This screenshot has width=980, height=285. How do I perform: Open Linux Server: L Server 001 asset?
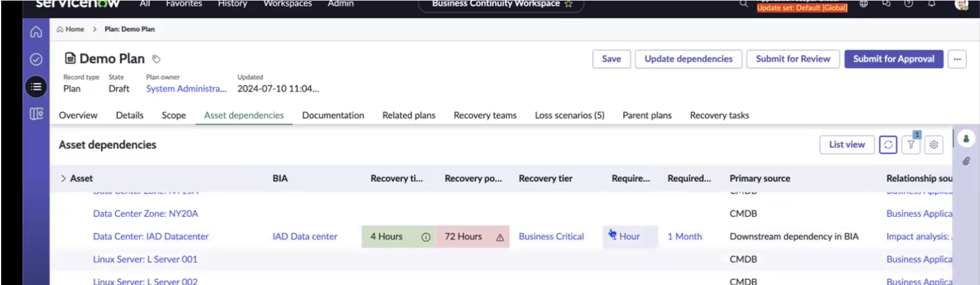(x=145, y=260)
